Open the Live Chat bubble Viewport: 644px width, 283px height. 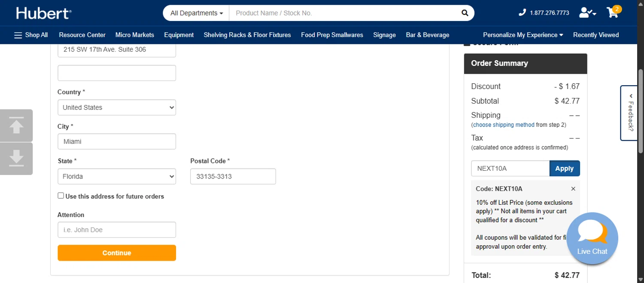pos(592,238)
